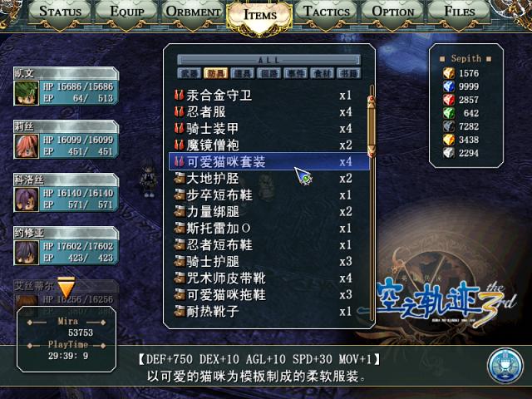Go to the Tactics tab
Image resolution: width=532 pixels, height=399 pixels.
327,12
